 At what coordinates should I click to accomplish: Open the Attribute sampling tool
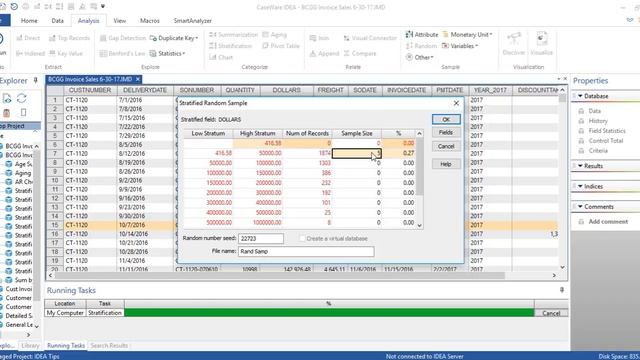(422, 35)
